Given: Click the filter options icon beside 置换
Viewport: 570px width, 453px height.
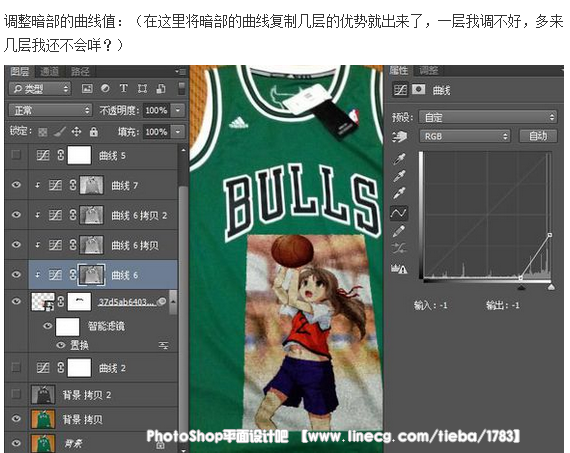Looking at the screenshot, I should point(164,345).
